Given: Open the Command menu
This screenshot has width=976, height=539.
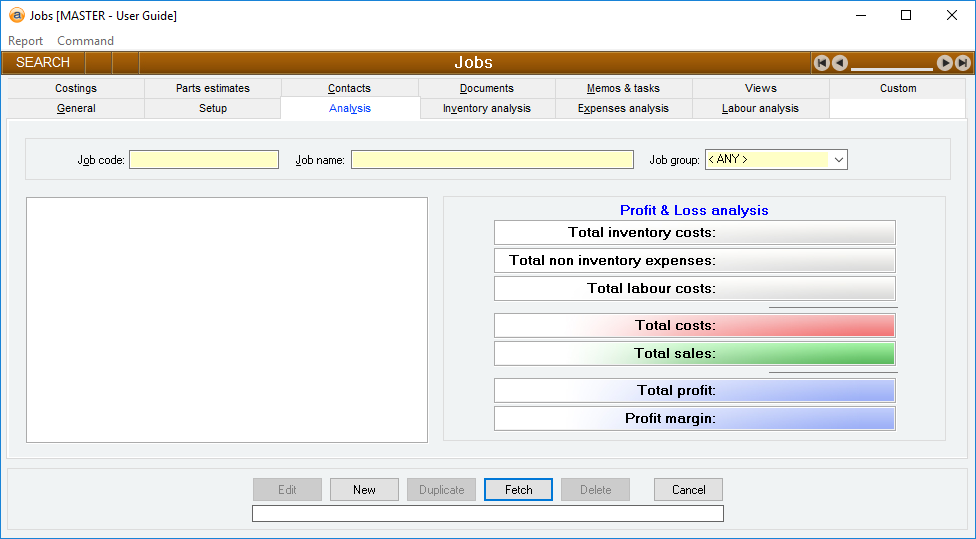Looking at the screenshot, I should click(85, 41).
